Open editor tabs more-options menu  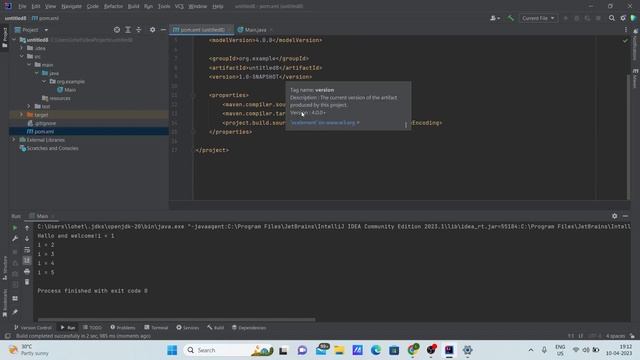tap(626, 30)
